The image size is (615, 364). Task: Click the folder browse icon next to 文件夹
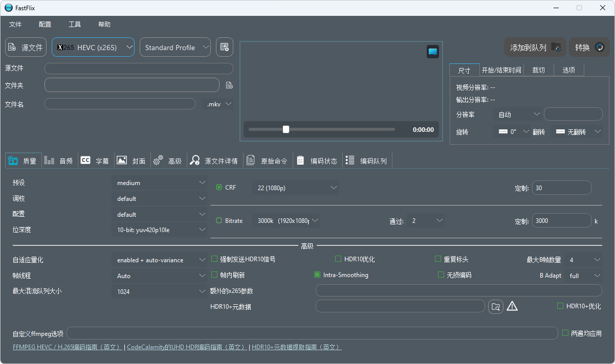point(229,85)
